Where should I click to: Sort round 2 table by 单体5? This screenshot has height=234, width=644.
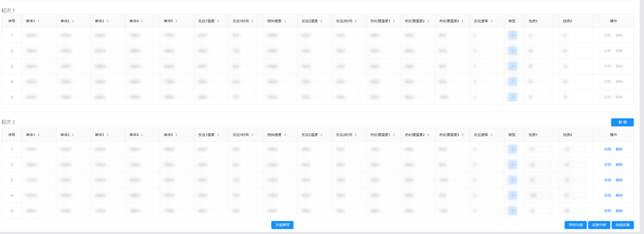(176, 135)
